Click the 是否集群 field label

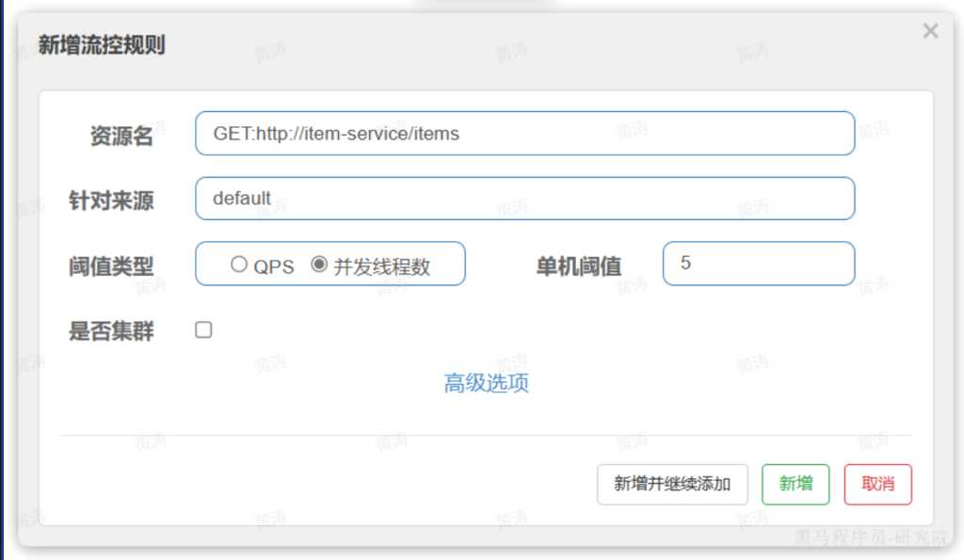pyautogui.click(x=111, y=331)
